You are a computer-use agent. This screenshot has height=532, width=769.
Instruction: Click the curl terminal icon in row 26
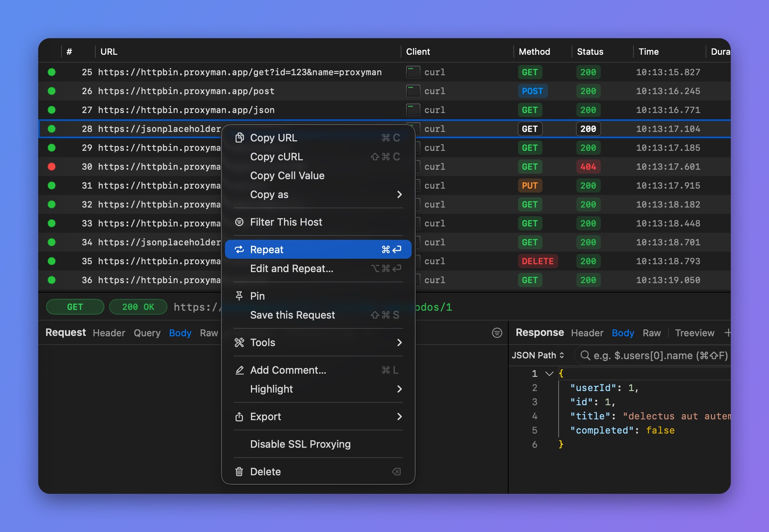pyautogui.click(x=413, y=91)
